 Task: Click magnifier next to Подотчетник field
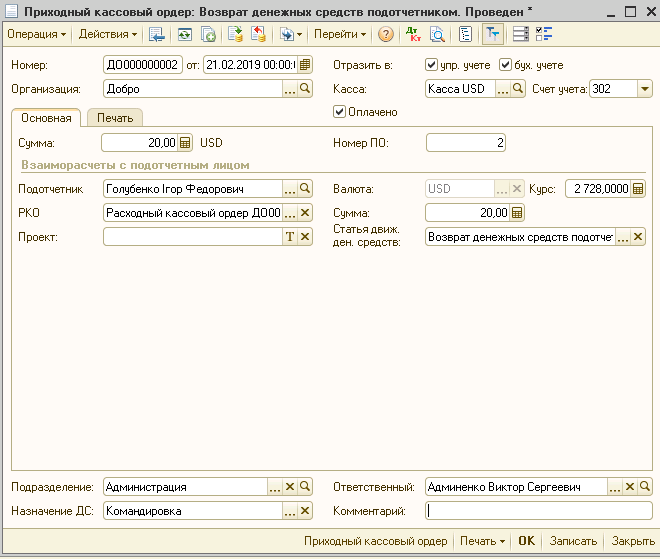[x=306, y=188]
